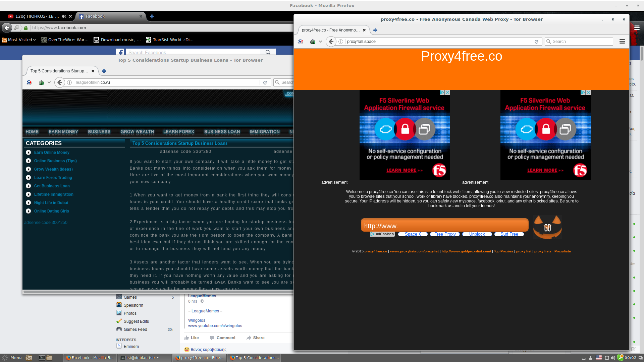This screenshot has height=362, width=644.
Task: Open new tab in leagueofskin Tor Browser
Action: [x=104, y=71]
